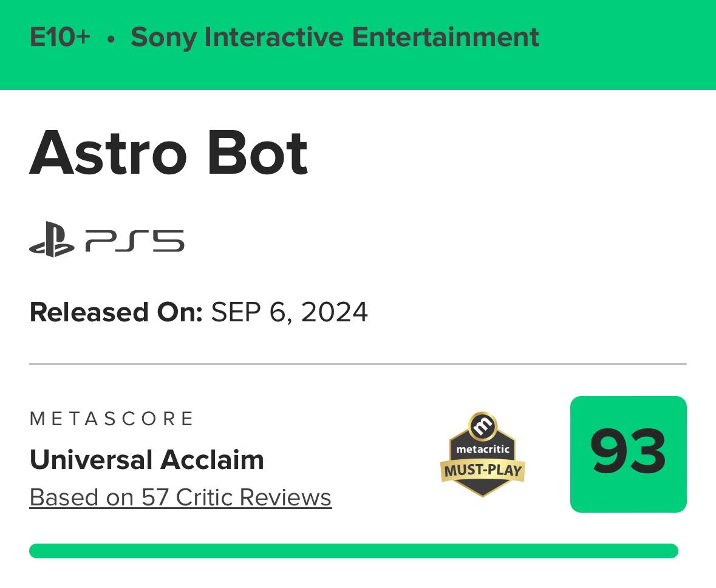Click the SEP 6, 2024 release date
The image size is (716, 588).
click(x=289, y=312)
